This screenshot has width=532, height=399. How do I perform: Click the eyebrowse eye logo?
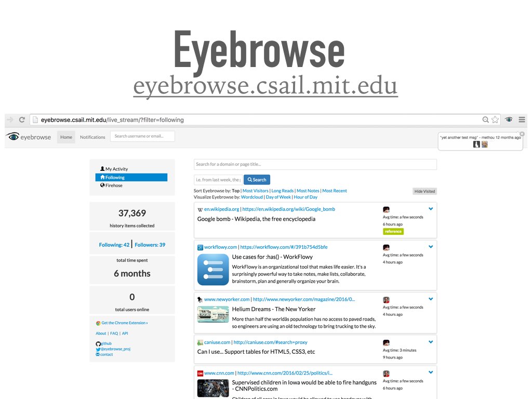click(13, 137)
